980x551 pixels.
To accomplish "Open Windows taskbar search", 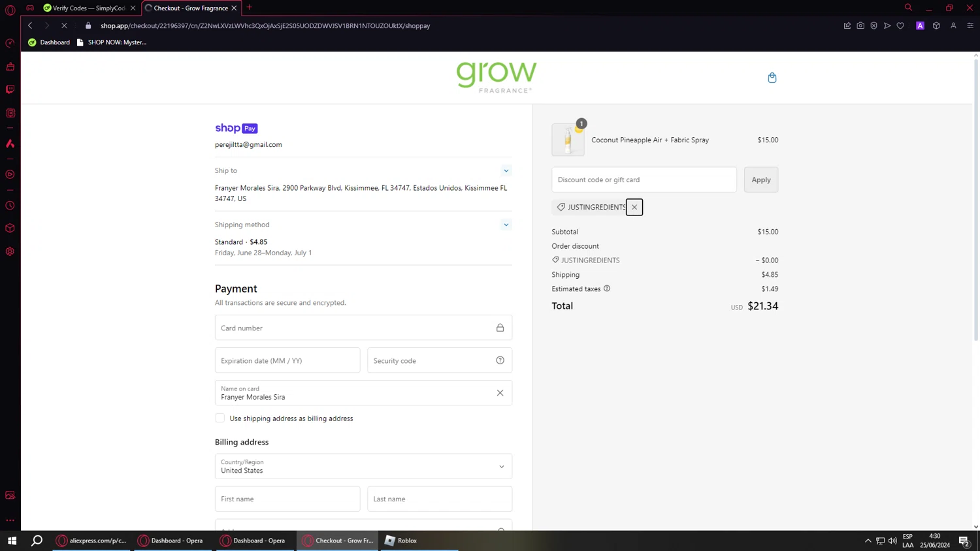I will 37,541.
